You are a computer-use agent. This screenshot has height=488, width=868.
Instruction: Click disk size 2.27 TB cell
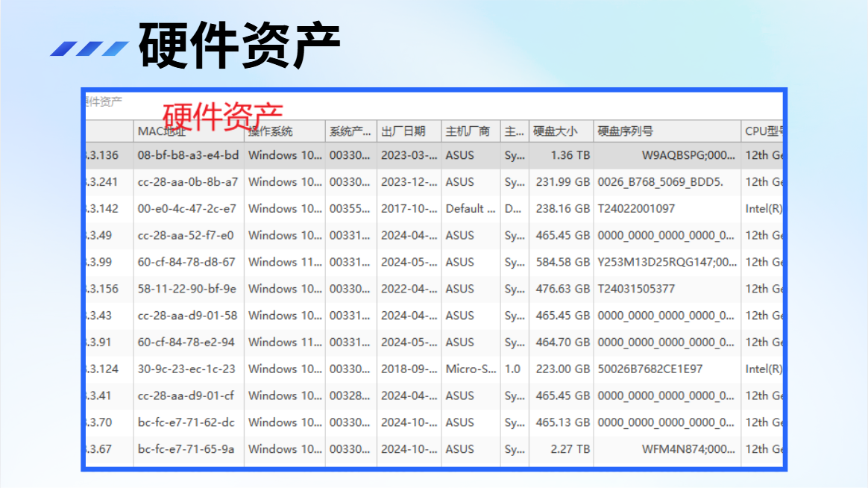(x=570, y=449)
